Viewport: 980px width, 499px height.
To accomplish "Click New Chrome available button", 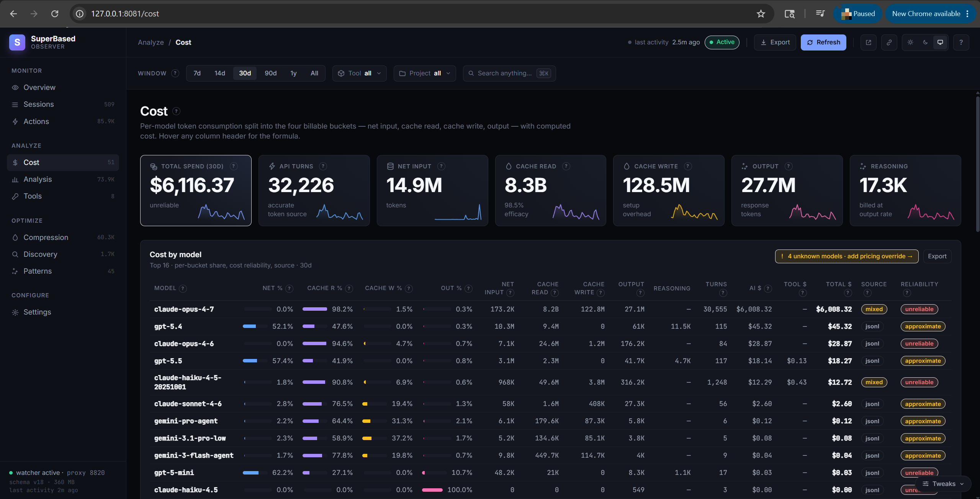I will click(930, 14).
